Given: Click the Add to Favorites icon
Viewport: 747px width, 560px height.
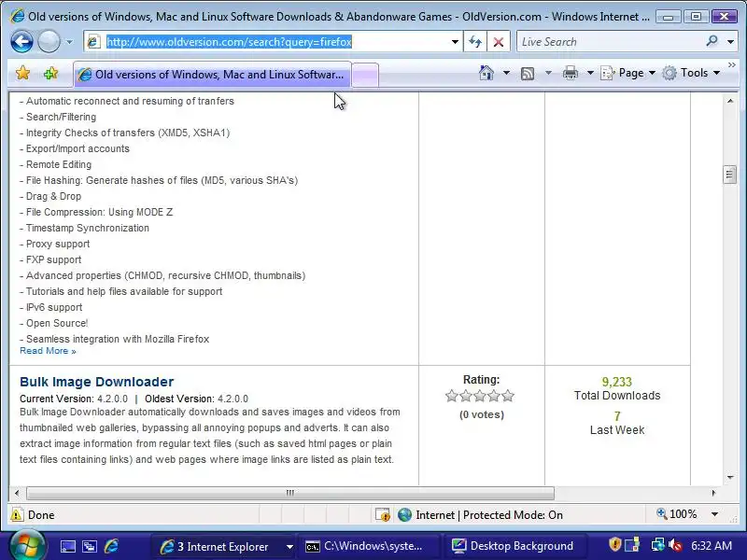Looking at the screenshot, I should (50, 74).
